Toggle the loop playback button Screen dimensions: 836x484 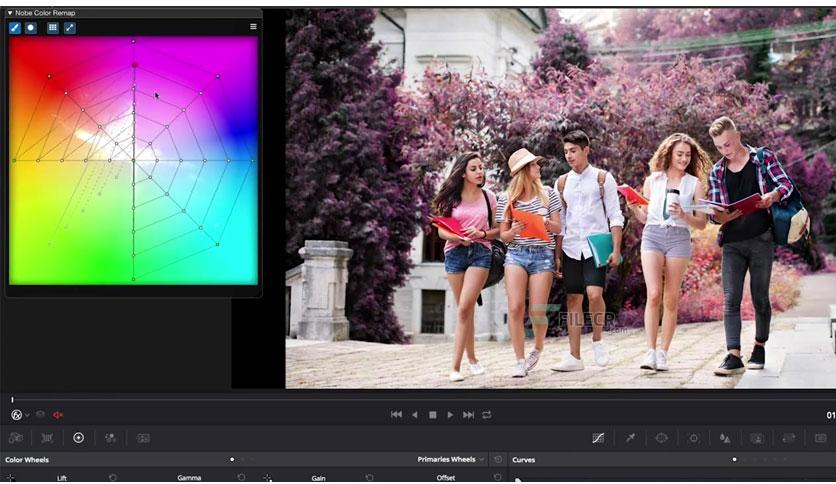point(487,415)
